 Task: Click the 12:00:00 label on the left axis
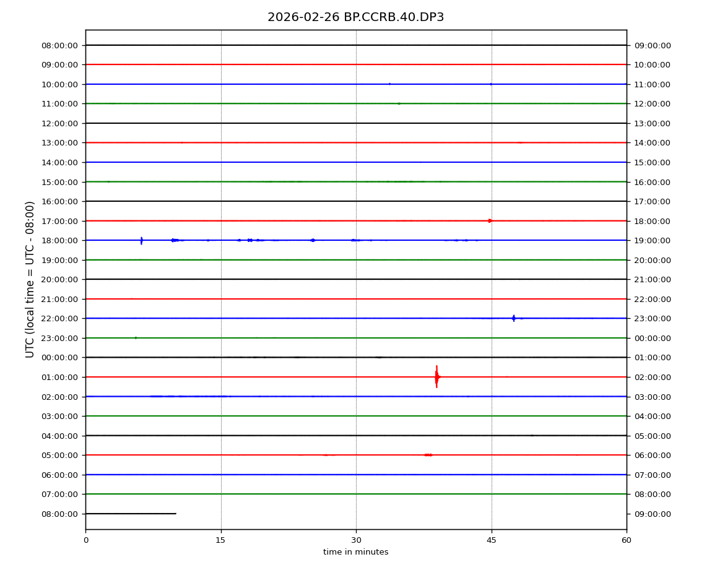pos(59,123)
